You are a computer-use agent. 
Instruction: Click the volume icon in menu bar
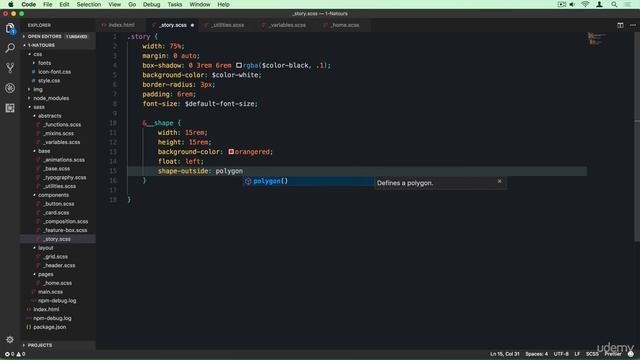[x=572, y=4]
